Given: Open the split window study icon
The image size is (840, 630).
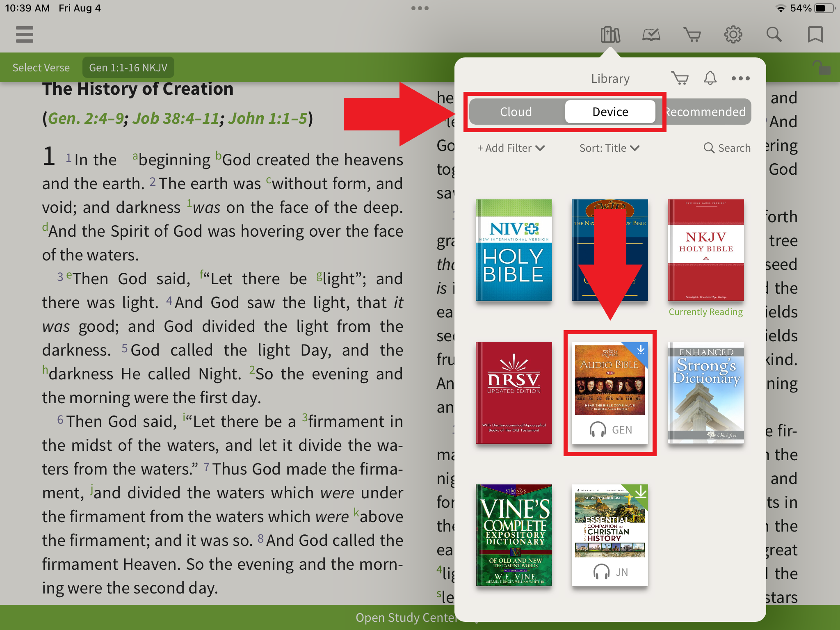Looking at the screenshot, I should [651, 34].
